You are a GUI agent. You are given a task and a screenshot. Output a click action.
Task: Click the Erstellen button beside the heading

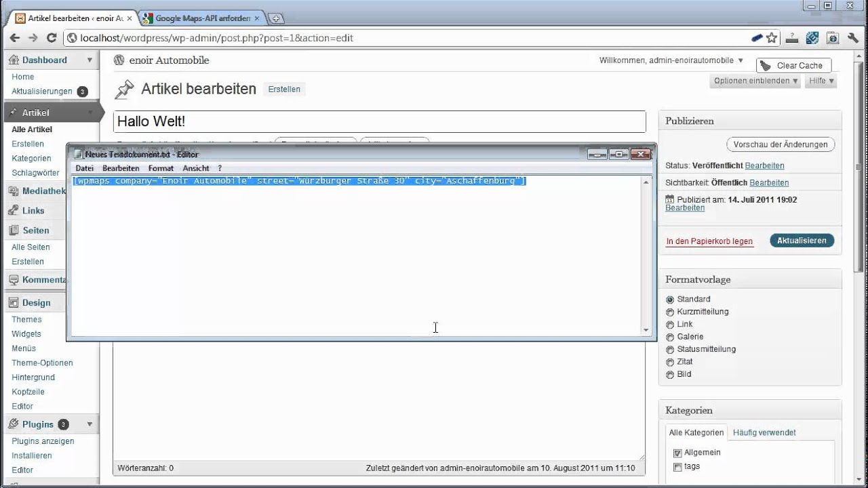284,89
